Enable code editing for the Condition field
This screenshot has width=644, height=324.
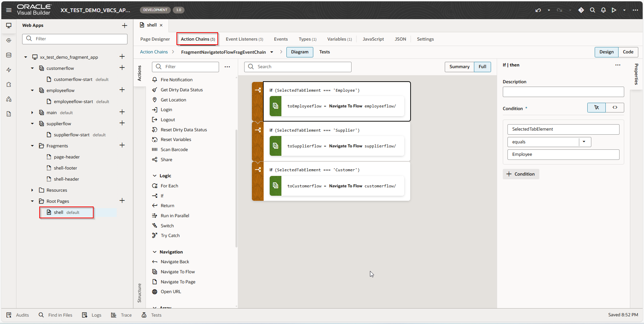(x=615, y=107)
